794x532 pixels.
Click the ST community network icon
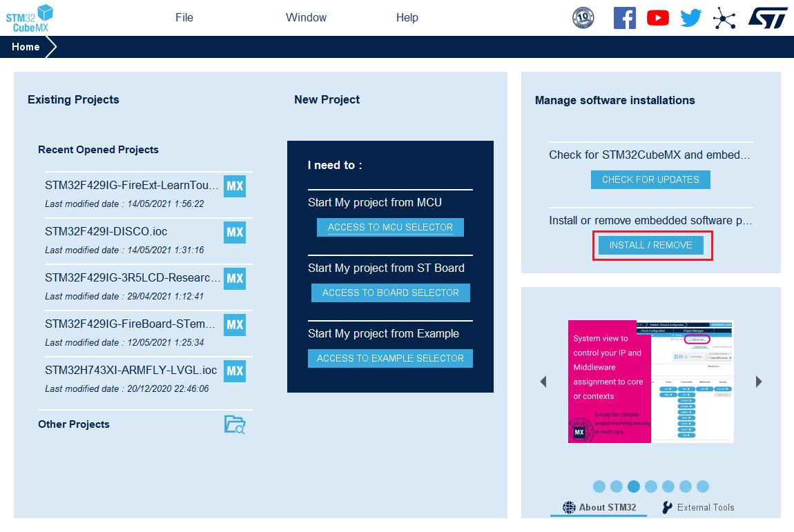pyautogui.click(x=724, y=18)
